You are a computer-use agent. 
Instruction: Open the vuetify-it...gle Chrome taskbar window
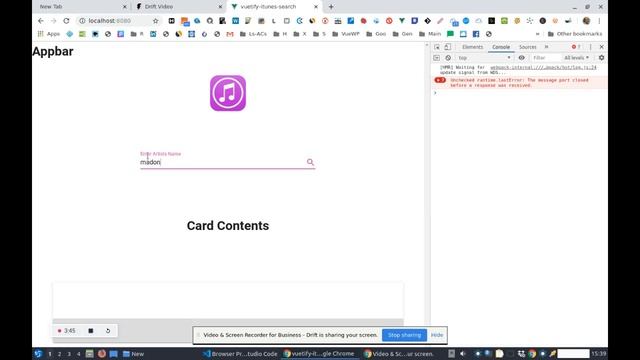pyautogui.click(x=319, y=354)
